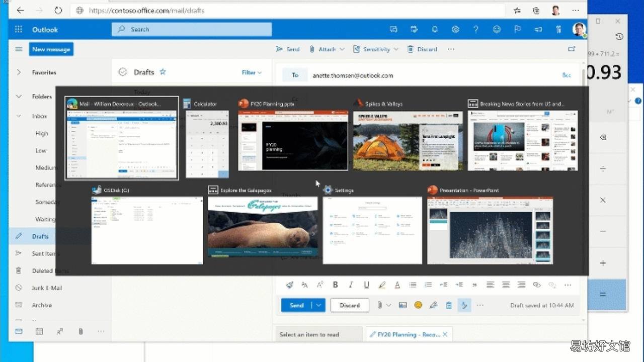The width and height of the screenshot is (644, 362).
Task: Click the Outlook Search box
Action: click(x=192, y=29)
